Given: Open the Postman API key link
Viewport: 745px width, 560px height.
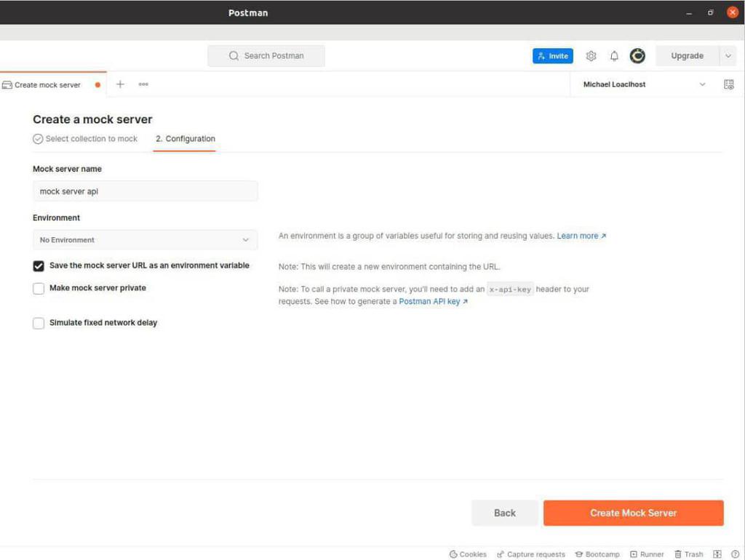Looking at the screenshot, I should pos(433,301).
